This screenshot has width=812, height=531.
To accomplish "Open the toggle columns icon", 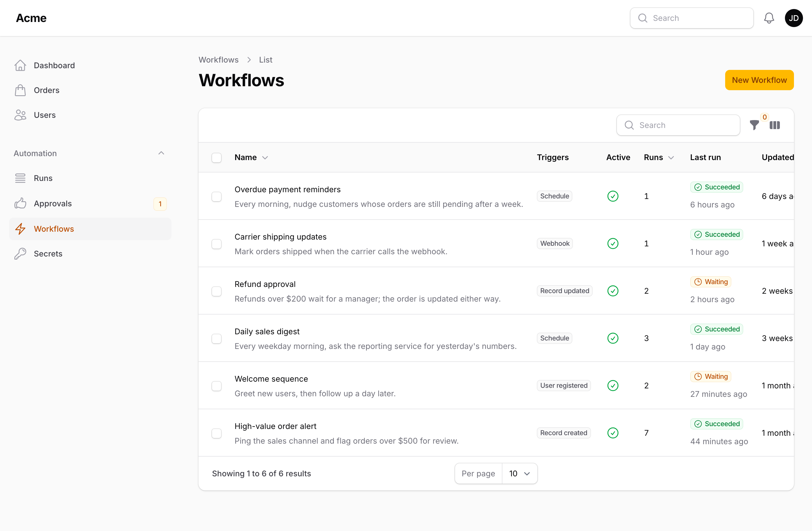I will [x=775, y=125].
